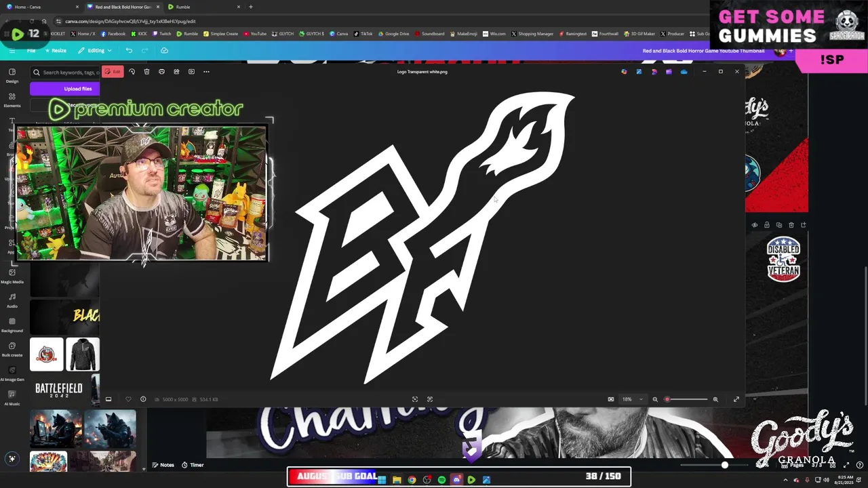Undo the last Canva action
868x488 pixels.
coord(129,50)
